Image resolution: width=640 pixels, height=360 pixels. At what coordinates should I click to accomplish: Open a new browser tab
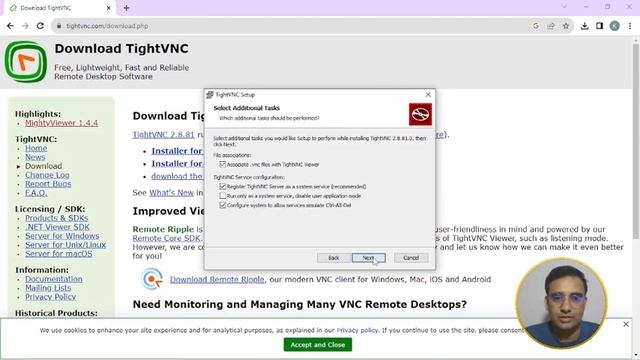click(126, 8)
